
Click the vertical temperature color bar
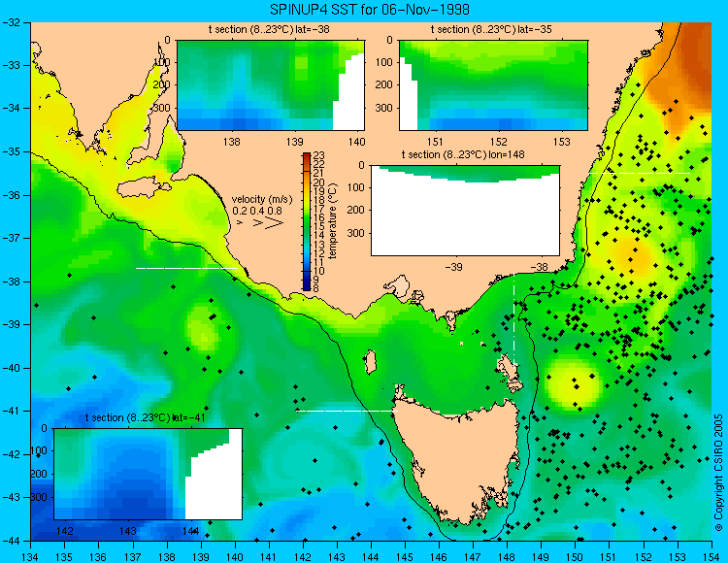[x=307, y=221]
